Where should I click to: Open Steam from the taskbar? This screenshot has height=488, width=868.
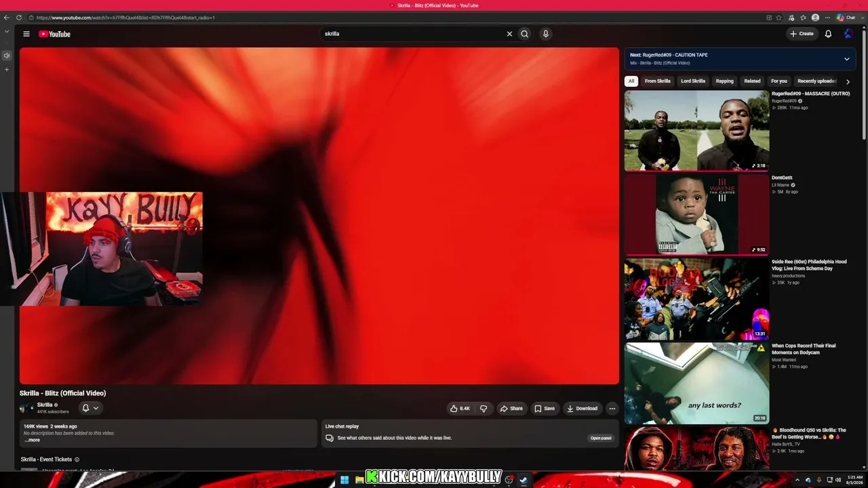coord(524,480)
